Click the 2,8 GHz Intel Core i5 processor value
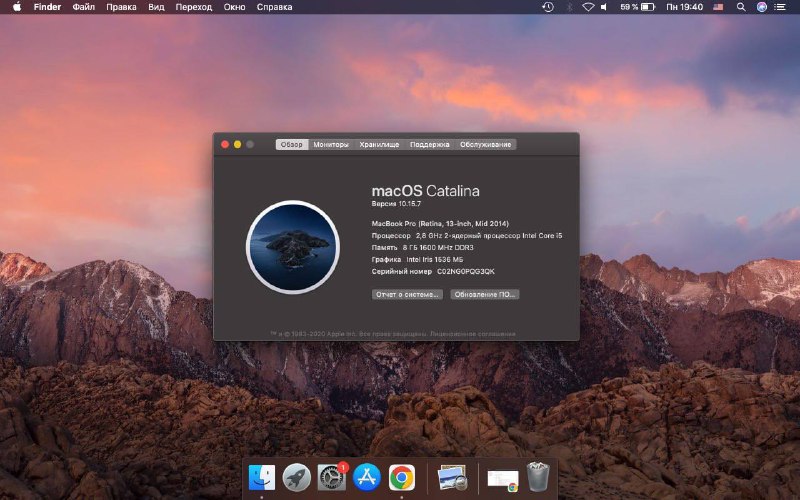The width and height of the screenshot is (800, 500). pyautogui.click(x=489, y=236)
